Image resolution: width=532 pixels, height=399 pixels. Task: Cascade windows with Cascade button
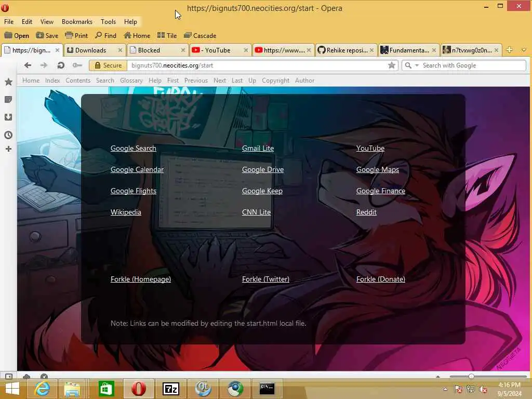tap(200, 36)
